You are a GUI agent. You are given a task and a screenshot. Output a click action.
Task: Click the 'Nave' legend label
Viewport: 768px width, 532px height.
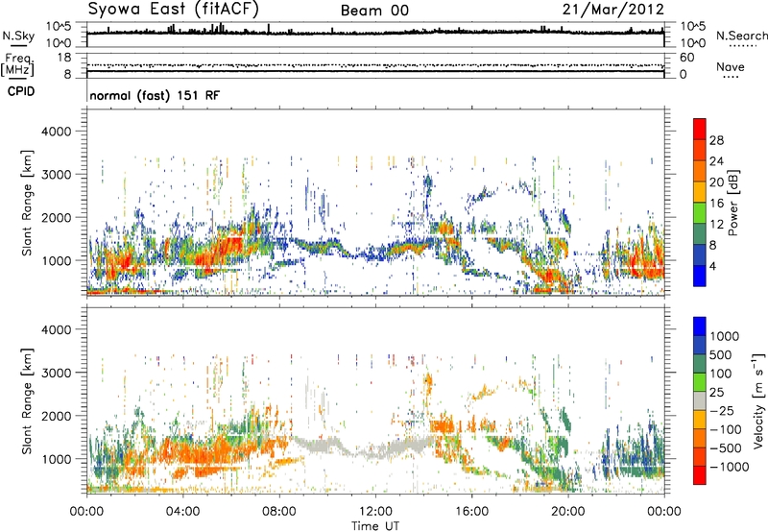pyautogui.click(x=731, y=66)
